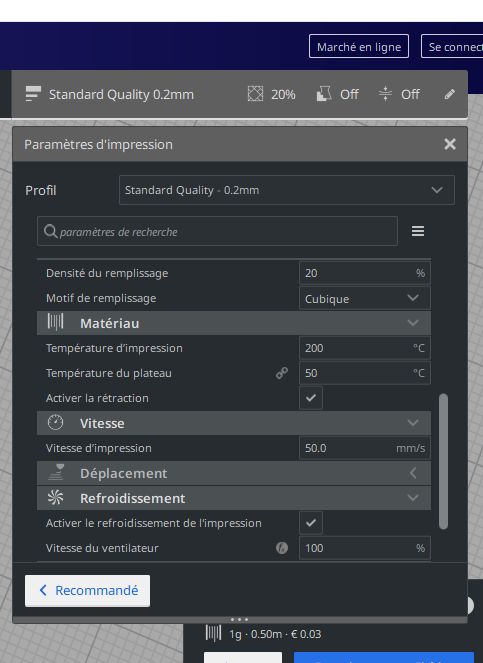483x663 pixels.
Task: Click the pencil edit icon in the profile bar
Action: coord(450,94)
